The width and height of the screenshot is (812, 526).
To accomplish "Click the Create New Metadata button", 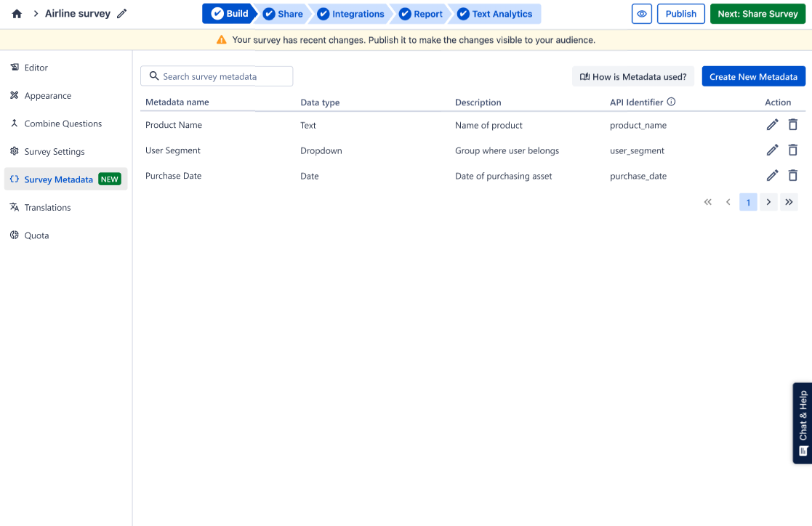I will [x=753, y=76].
